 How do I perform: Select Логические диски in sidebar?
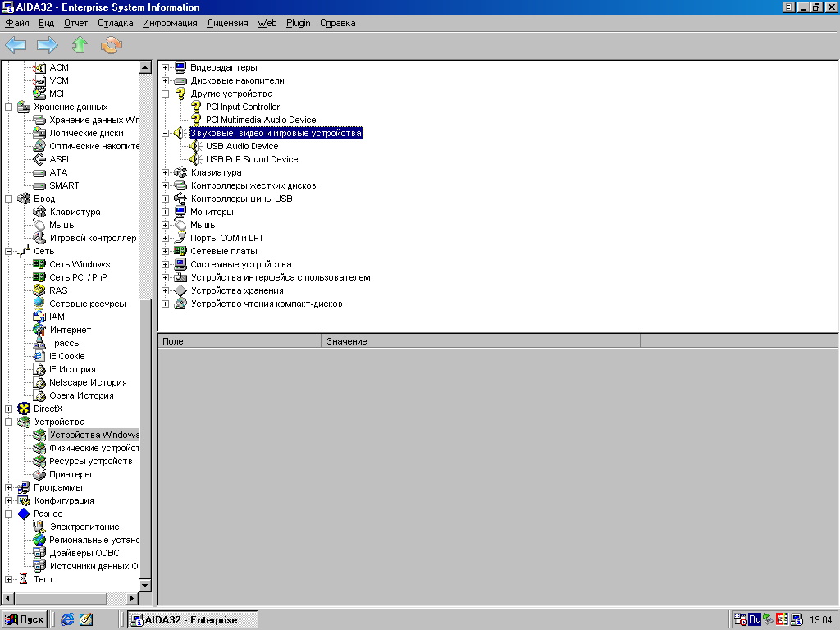click(86, 134)
